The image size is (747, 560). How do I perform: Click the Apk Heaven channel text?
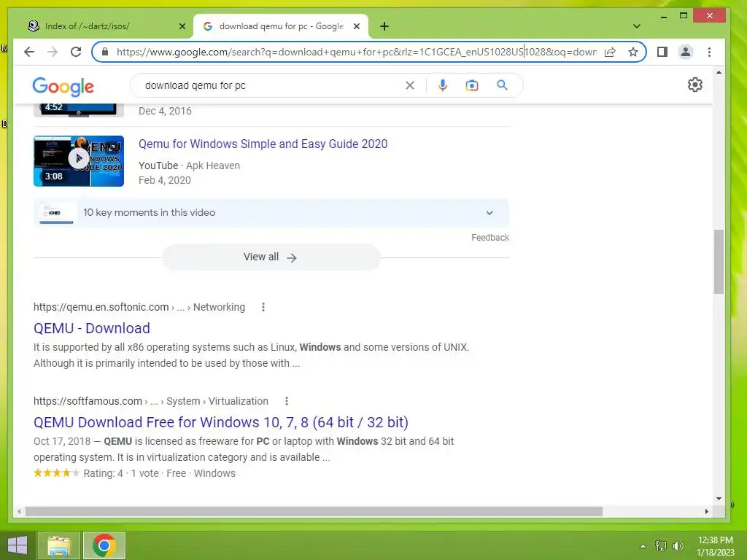(213, 166)
